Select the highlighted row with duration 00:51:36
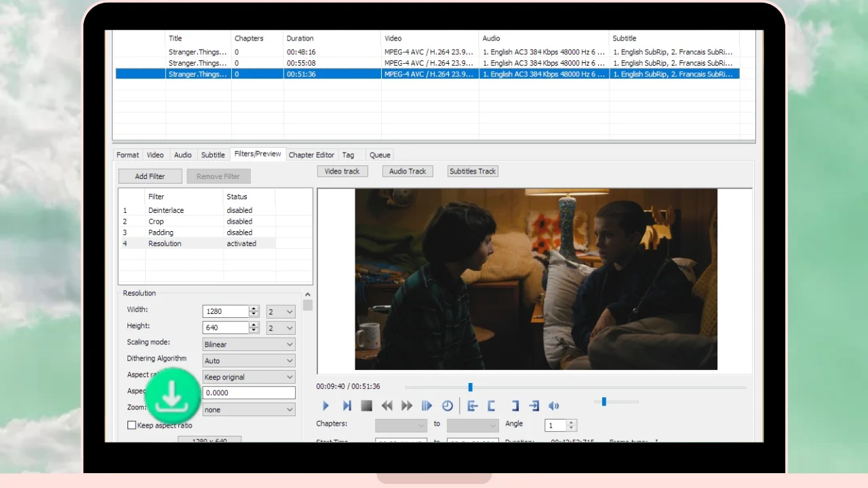 tap(427, 74)
